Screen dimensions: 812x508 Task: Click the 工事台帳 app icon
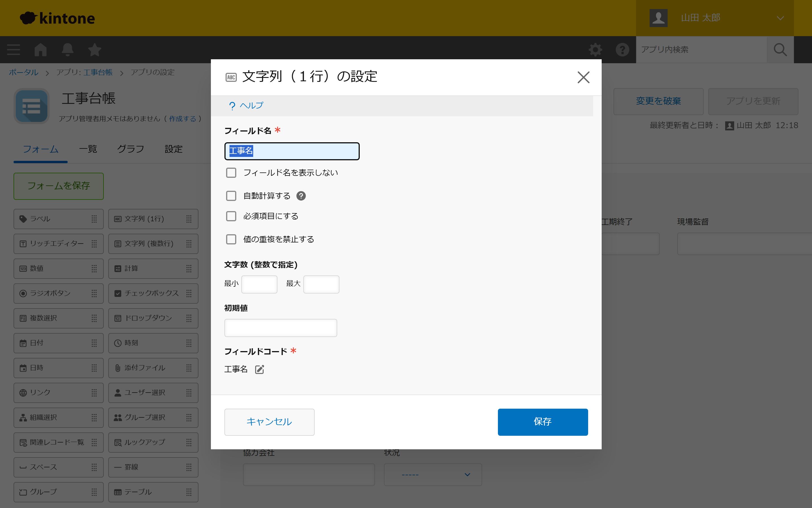coord(32,106)
